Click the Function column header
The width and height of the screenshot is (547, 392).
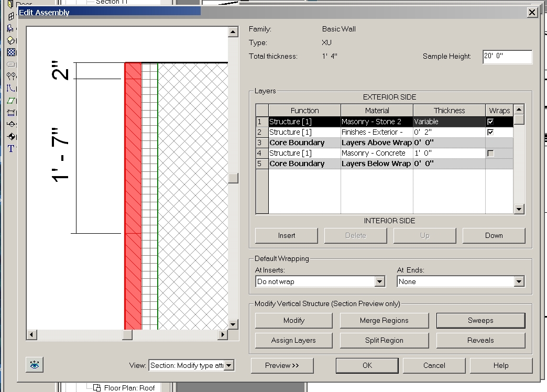click(x=304, y=111)
